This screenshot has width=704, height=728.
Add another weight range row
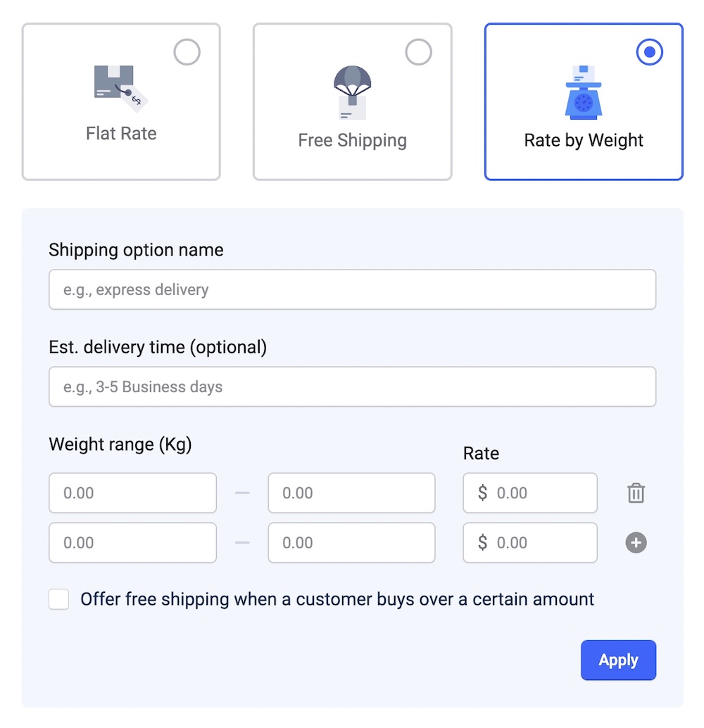[636, 543]
